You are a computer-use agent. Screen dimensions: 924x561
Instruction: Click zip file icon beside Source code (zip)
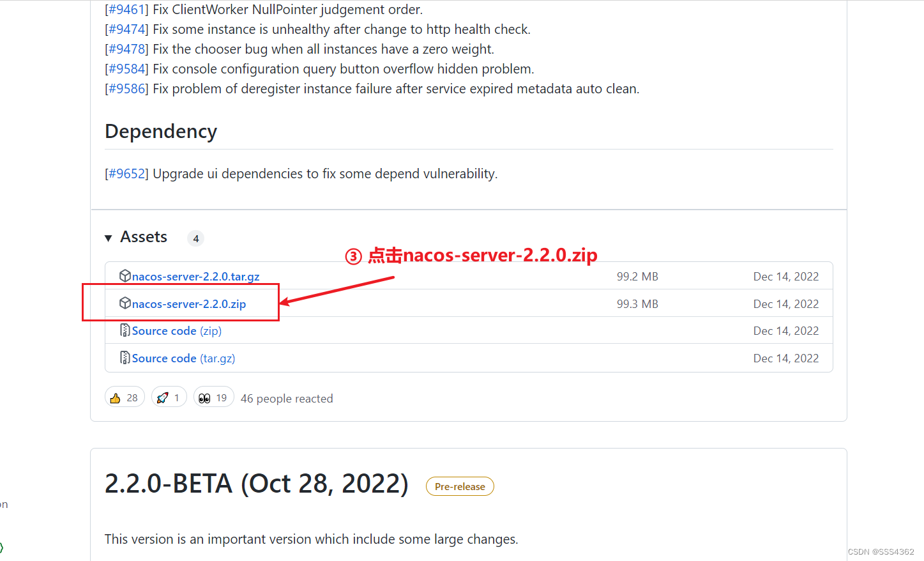[125, 330]
